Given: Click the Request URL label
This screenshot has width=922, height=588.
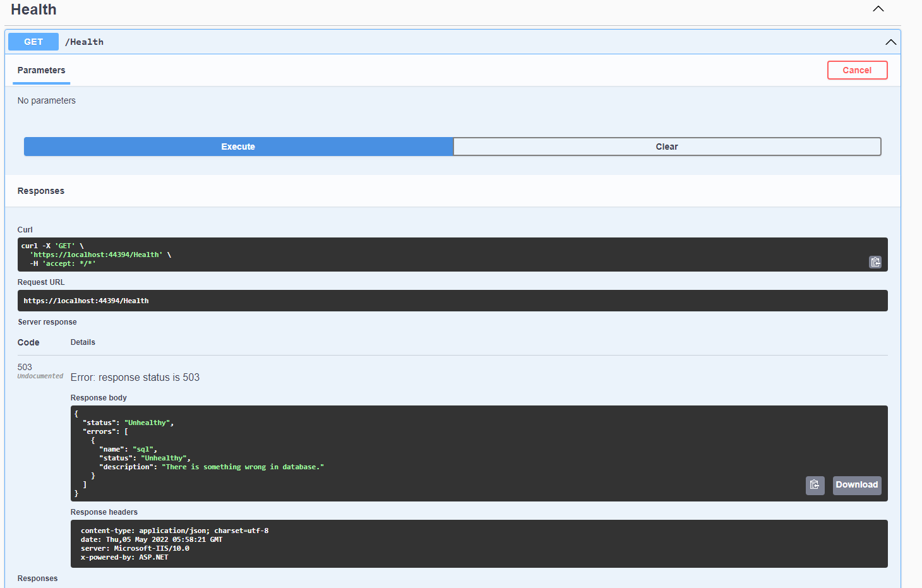Looking at the screenshot, I should coord(41,282).
